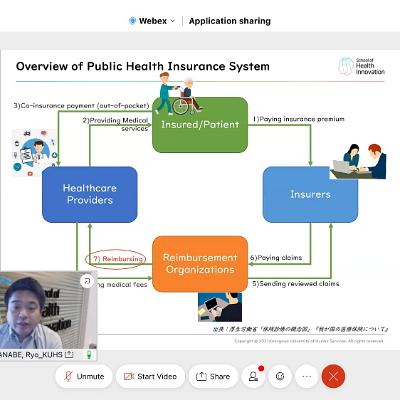This screenshot has height=400, width=400.
Task: Click the wheelchair patient illustration
Action: [179, 93]
